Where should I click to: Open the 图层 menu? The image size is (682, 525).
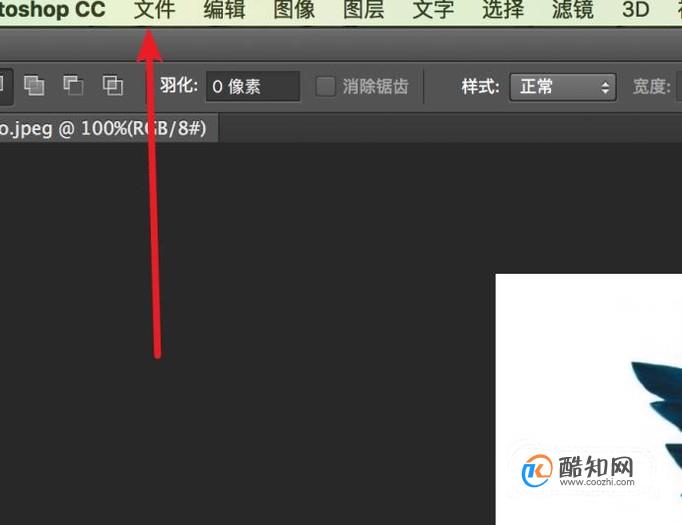click(364, 10)
